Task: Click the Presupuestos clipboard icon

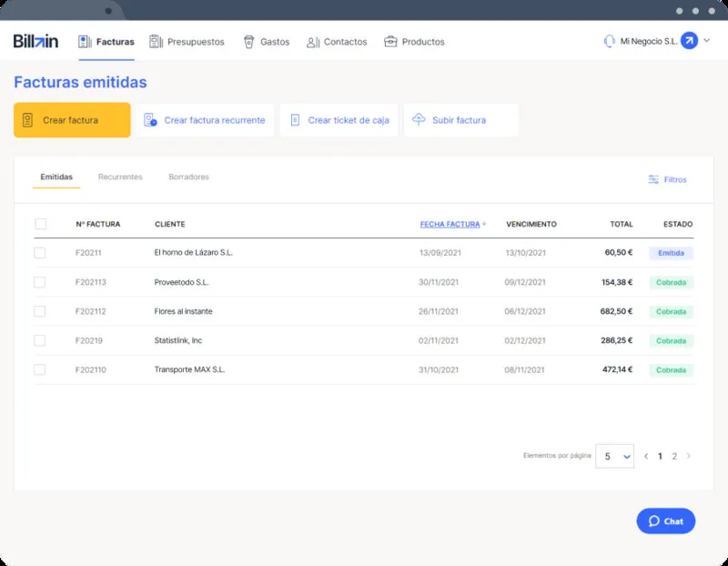Action: click(x=156, y=42)
